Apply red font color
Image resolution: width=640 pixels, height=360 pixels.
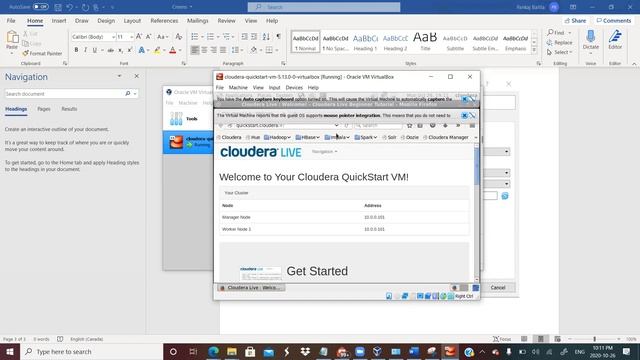(x=173, y=50)
